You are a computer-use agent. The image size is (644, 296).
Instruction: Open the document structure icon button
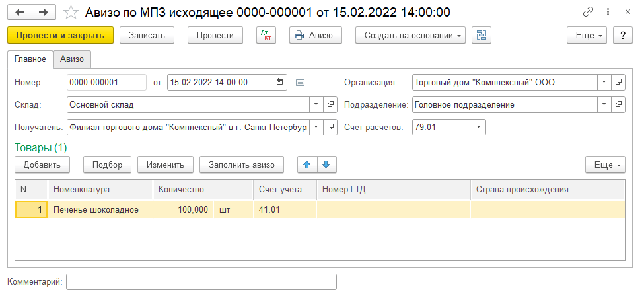482,36
